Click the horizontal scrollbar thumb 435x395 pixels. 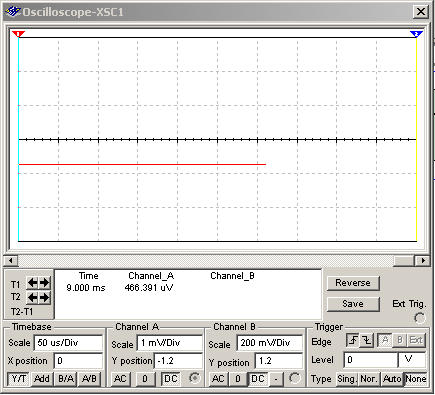click(x=404, y=260)
